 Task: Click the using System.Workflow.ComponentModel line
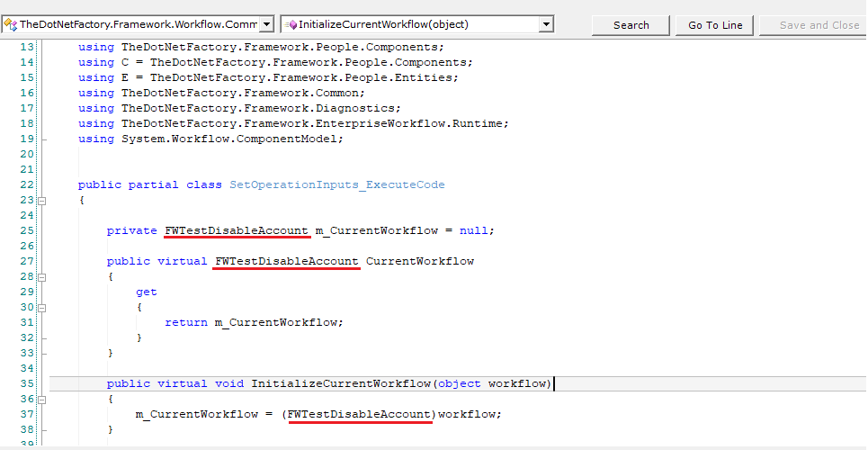210,139
